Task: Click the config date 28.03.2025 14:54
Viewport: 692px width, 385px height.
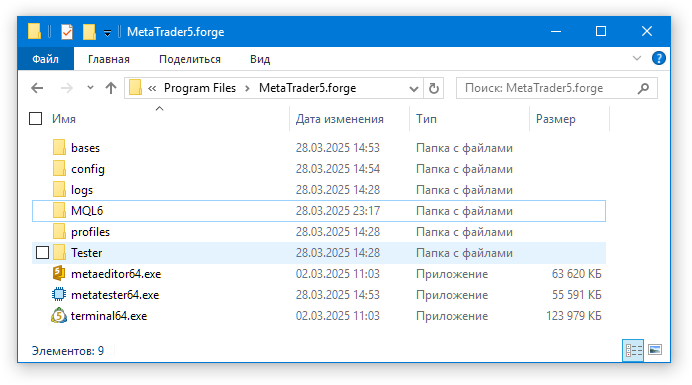Action: (x=338, y=169)
